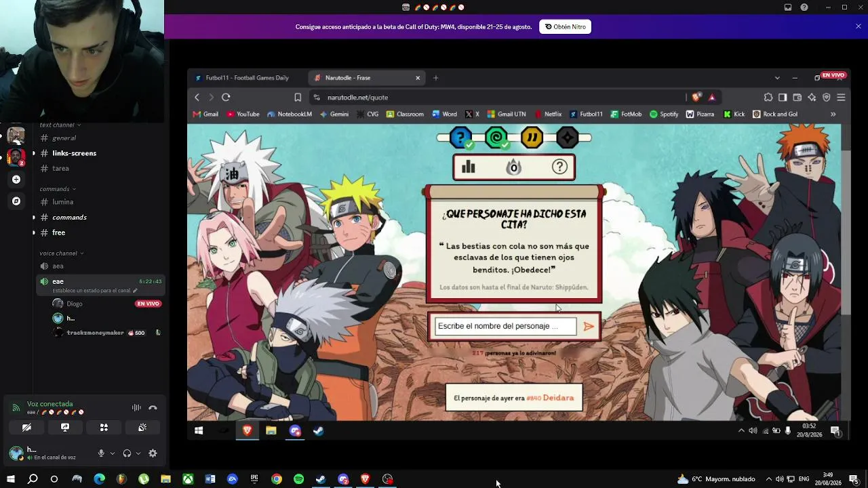This screenshot has width=868, height=488.
Task: Click Discord add a server button
Action: pos(16,180)
